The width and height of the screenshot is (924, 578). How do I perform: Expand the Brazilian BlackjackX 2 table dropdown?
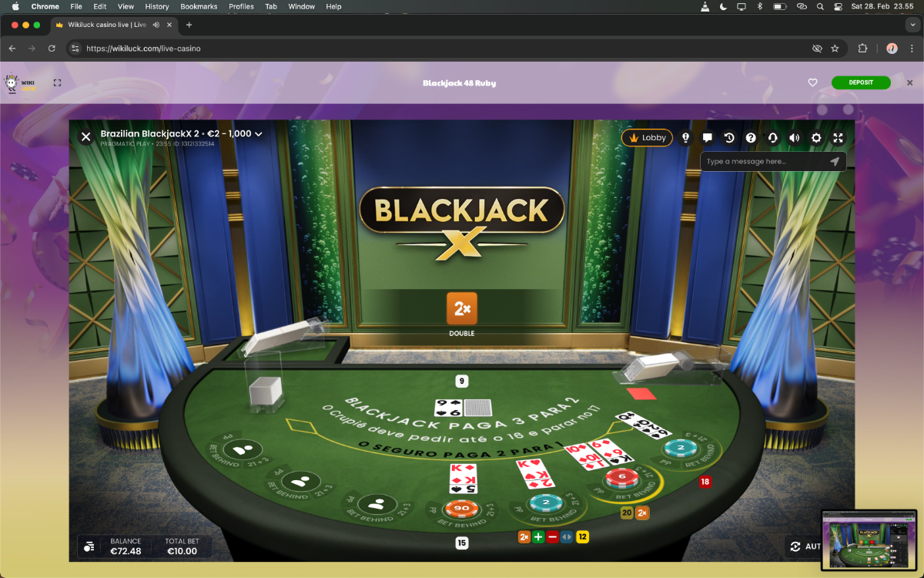259,134
